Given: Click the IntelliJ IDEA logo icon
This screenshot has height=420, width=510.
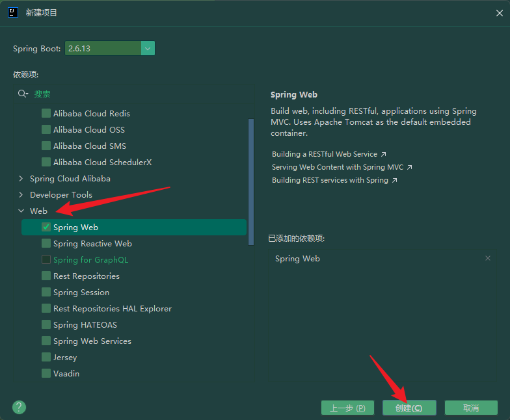Looking at the screenshot, I should (13, 12).
